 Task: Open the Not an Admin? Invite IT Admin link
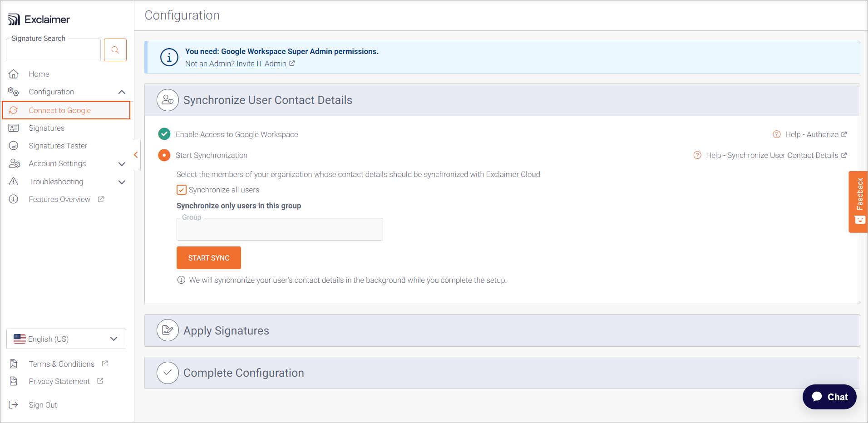(x=236, y=64)
